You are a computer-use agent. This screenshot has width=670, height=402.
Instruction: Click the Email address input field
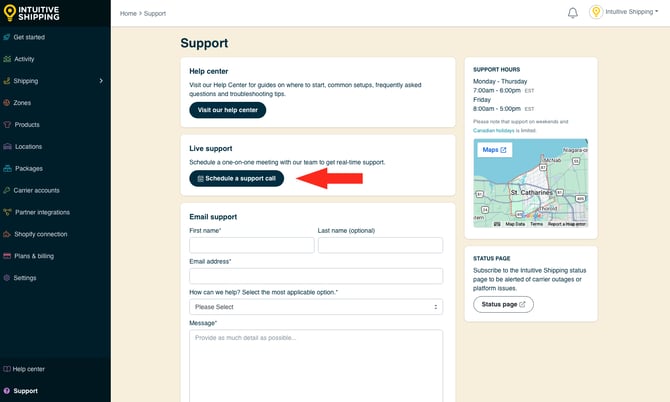316,276
